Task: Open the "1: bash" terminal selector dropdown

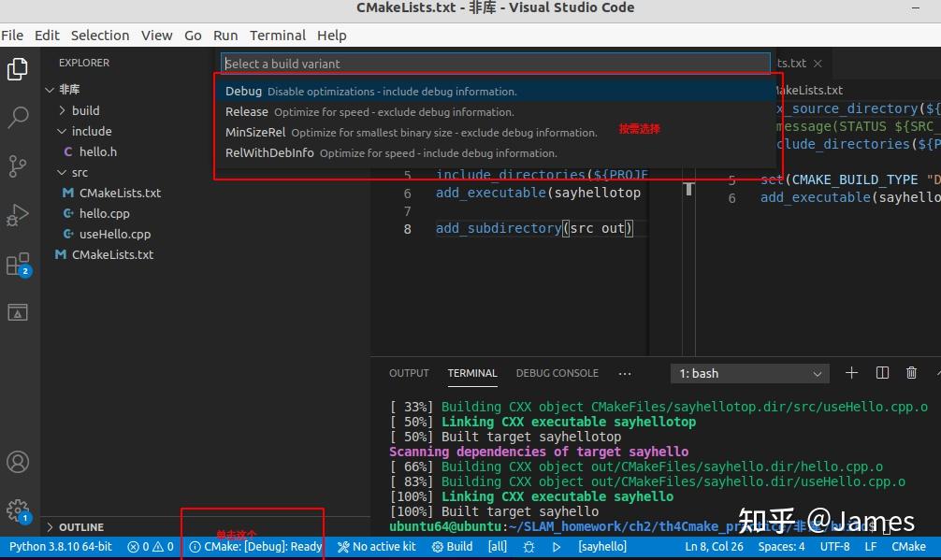Action: tap(748, 373)
